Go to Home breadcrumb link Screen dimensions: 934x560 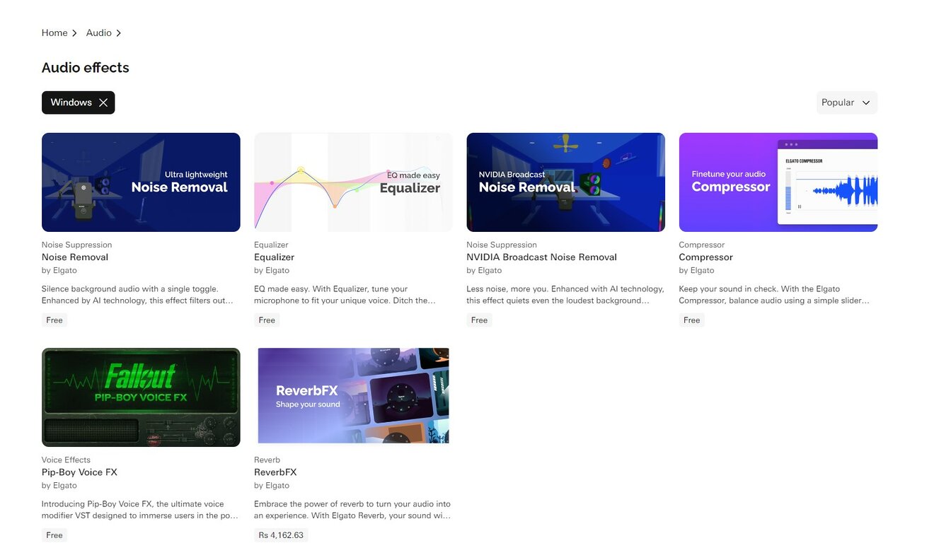54,33
